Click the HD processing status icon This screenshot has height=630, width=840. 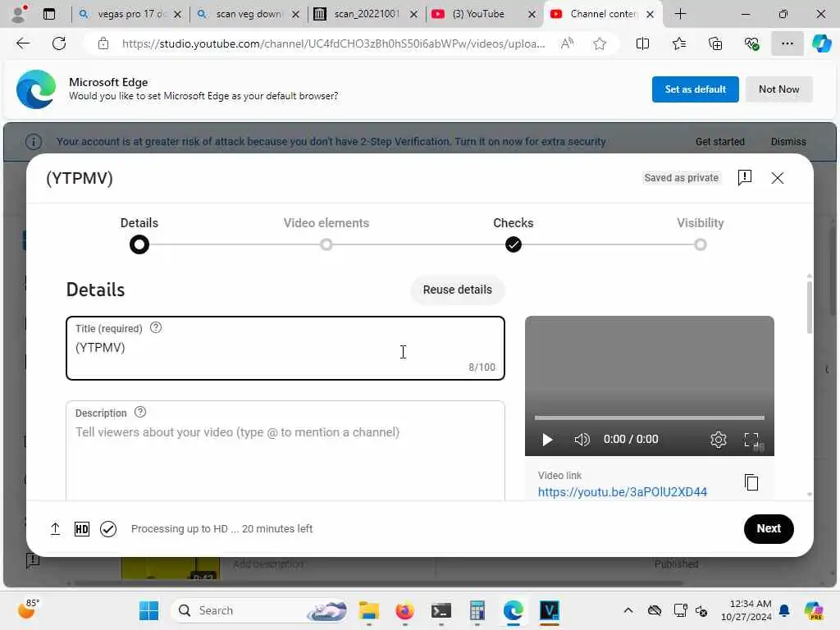[x=82, y=529]
